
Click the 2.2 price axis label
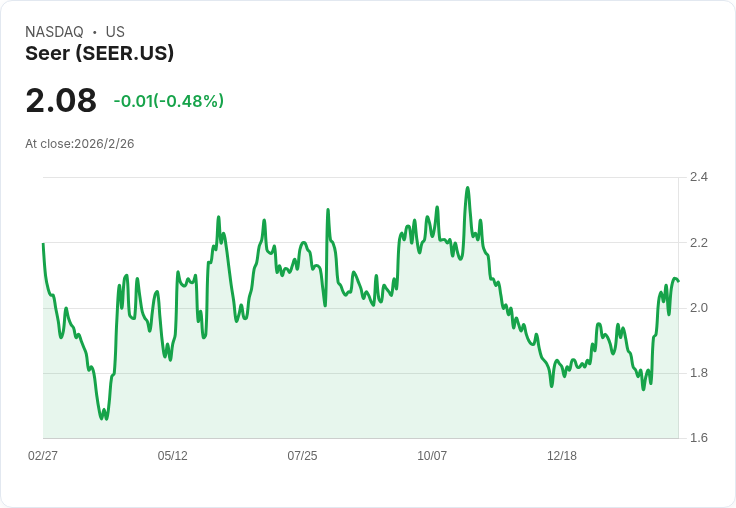coord(698,243)
